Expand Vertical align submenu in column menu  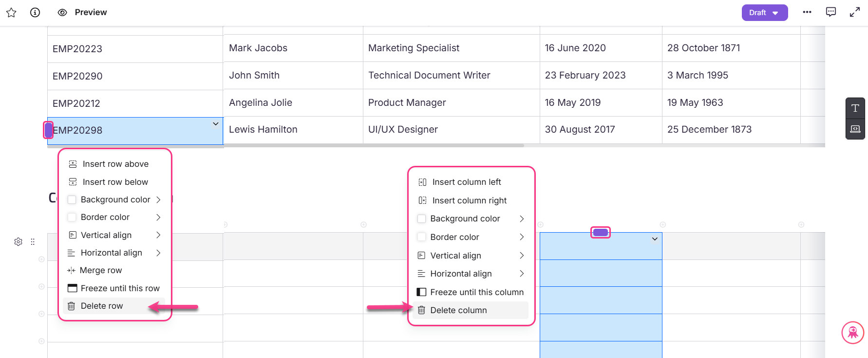pos(522,256)
